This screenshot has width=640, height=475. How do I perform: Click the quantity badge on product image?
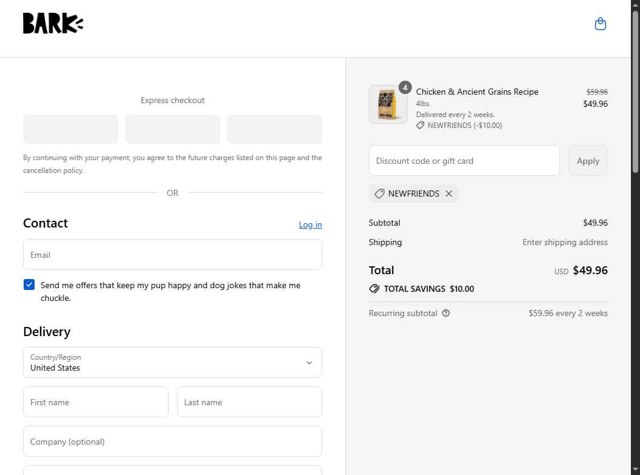(x=405, y=87)
